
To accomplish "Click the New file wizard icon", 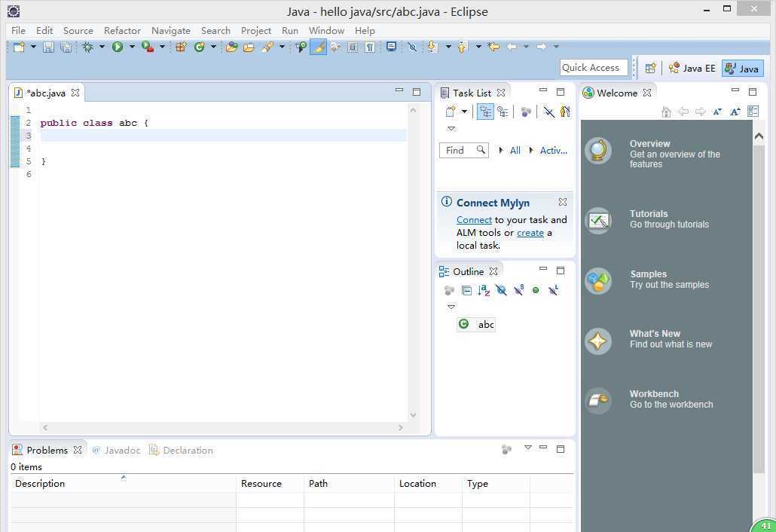I will [x=19, y=47].
